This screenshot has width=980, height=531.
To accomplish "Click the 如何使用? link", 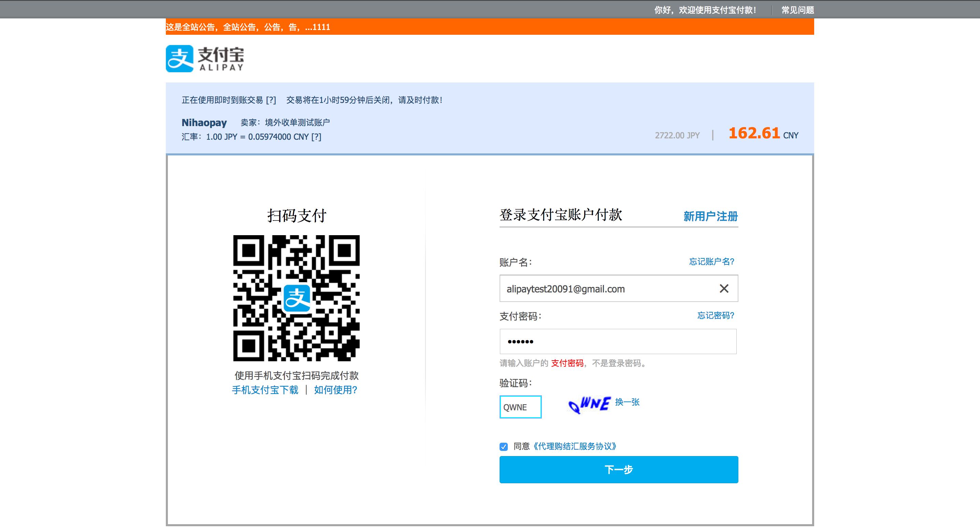I will (x=335, y=390).
